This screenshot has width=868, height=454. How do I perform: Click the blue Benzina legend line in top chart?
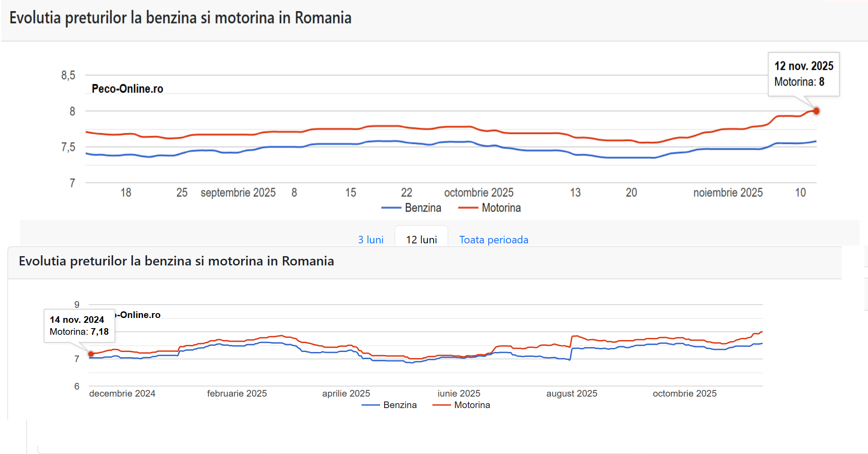pos(391,208)
